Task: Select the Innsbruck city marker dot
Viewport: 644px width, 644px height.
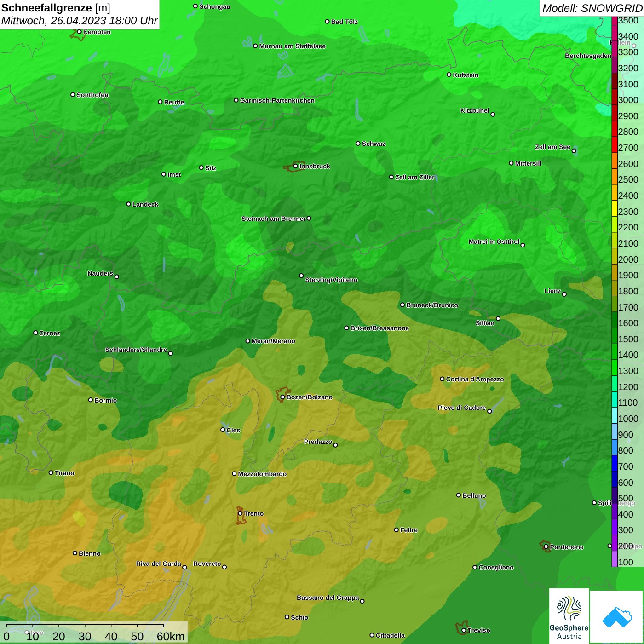Action: [x=295, y=166]
